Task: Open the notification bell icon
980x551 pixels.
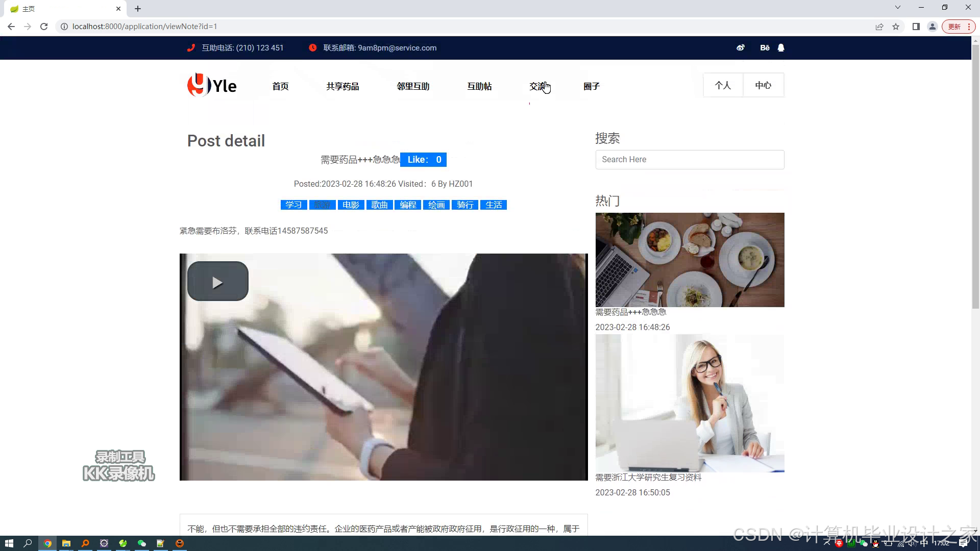Action: click(781, 48)
